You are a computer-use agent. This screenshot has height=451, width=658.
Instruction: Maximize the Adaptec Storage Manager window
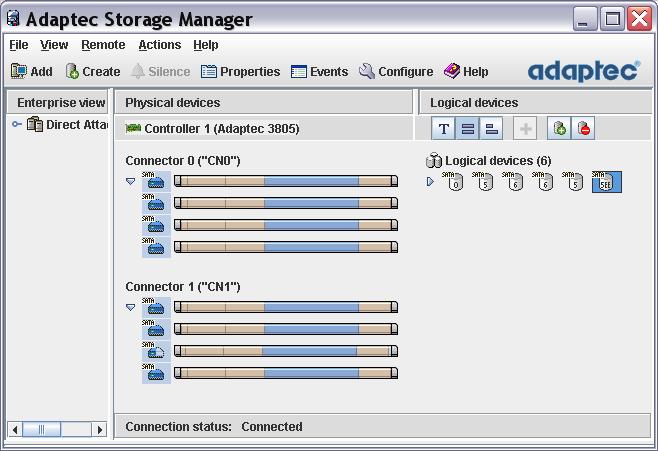point(612,19)
